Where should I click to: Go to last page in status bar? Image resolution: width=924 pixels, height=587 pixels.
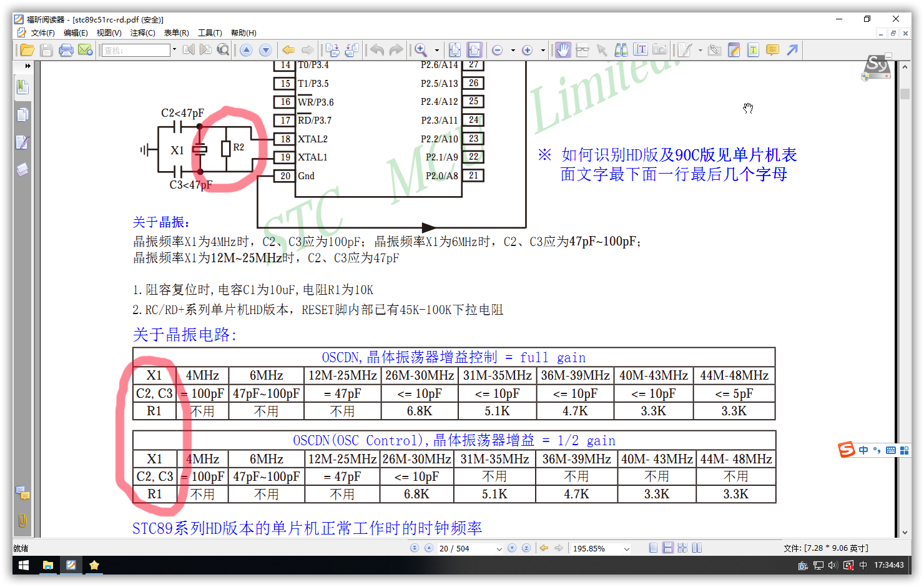(x=526, y=548)
